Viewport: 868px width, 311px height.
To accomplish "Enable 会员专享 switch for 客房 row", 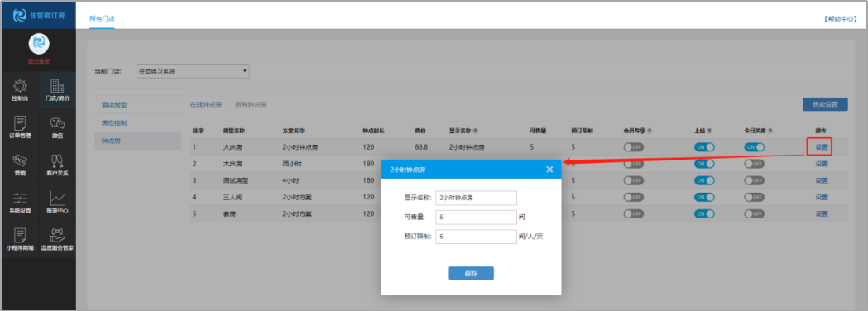I will pyautogui.click(x=633, y=213).
